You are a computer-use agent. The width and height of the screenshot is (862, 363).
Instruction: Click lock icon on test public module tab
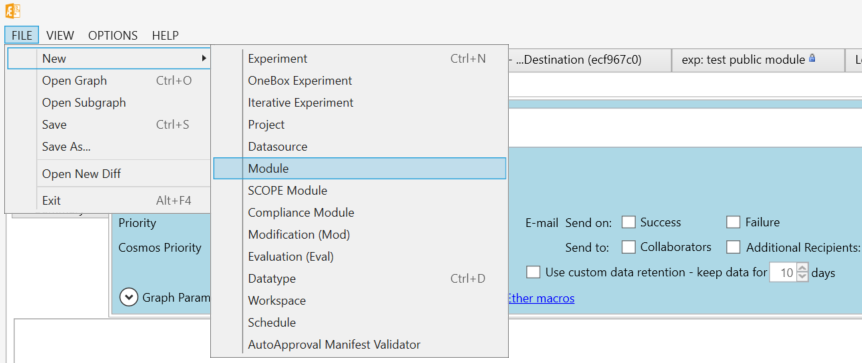[813, 58]
